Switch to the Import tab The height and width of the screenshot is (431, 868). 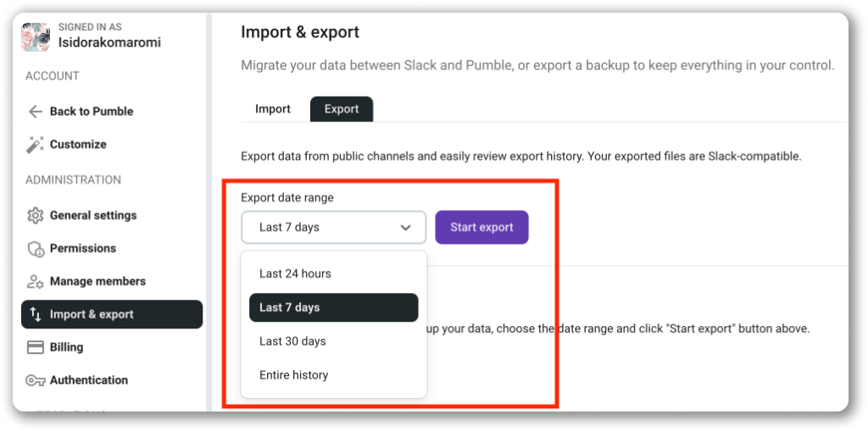[x=273, y=109]
